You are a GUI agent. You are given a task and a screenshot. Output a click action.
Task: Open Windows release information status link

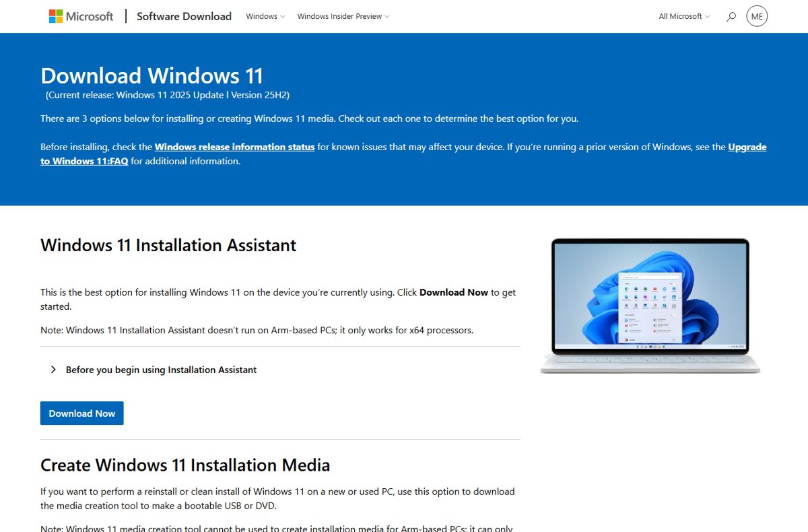tap(235, 147)
